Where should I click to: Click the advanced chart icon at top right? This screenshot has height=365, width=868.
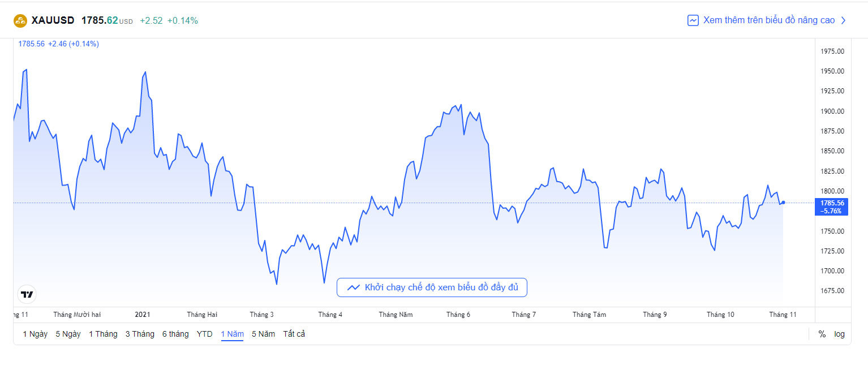point(693,20)
